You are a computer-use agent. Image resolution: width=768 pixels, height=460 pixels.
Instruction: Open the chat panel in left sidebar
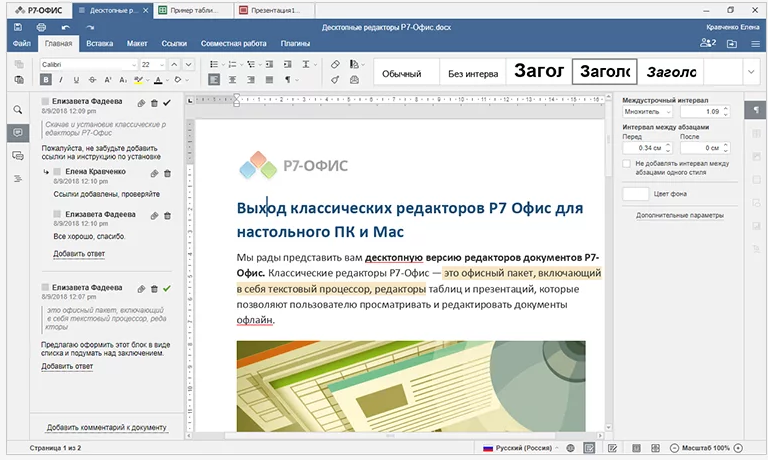click(17, 156)
